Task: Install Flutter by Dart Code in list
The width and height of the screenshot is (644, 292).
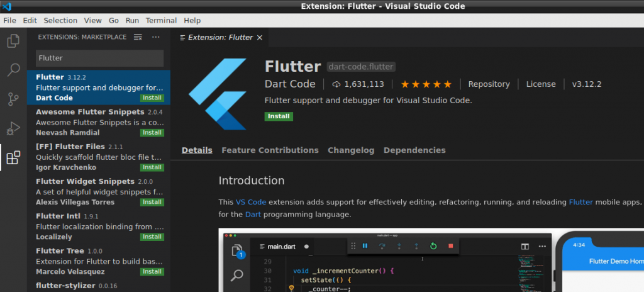Action: [x=152, y=98]
